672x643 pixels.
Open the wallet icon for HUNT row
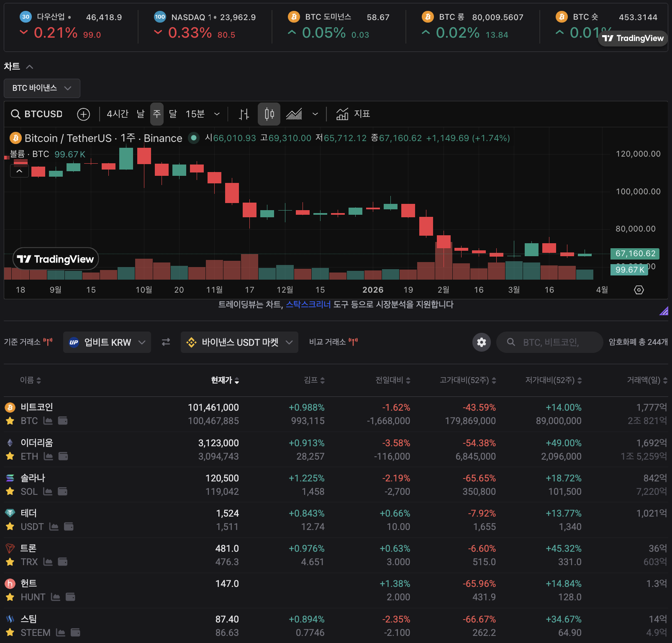pyautogui.click(x=70, y=597)
